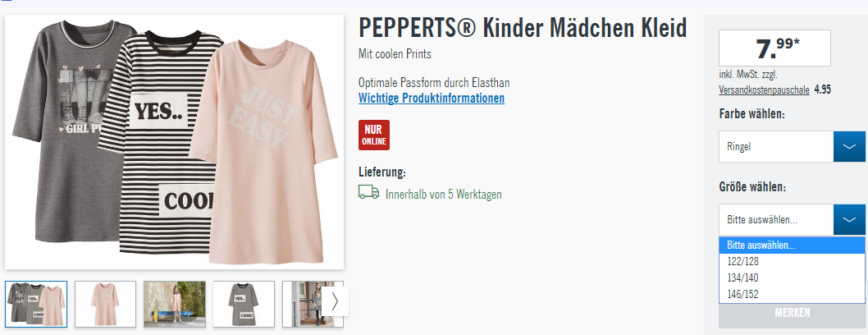Click the delivery truck icon
This screenshot has height=335, width=868.
tap(368, 192)
